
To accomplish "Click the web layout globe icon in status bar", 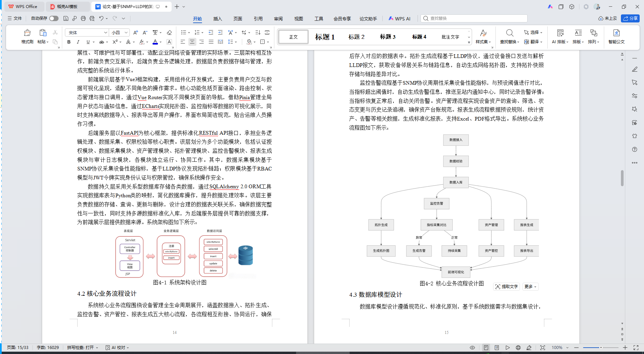I will [518, 348].
